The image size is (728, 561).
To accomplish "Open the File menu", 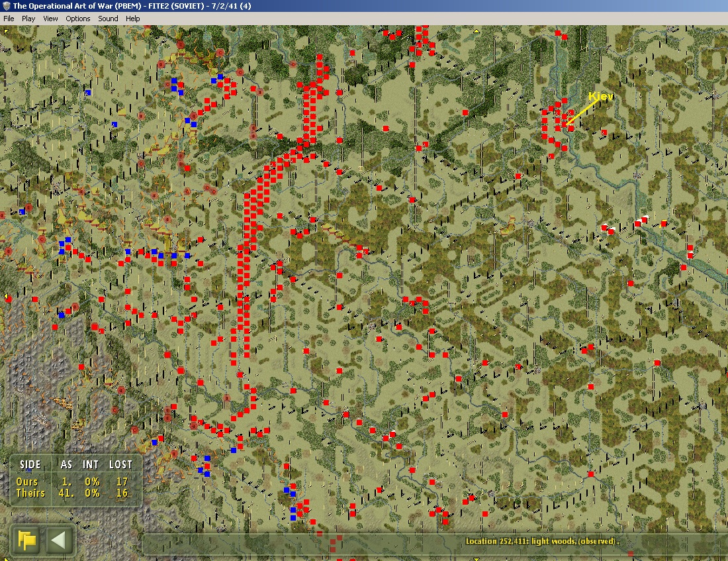I will click(x=9, y=19).
